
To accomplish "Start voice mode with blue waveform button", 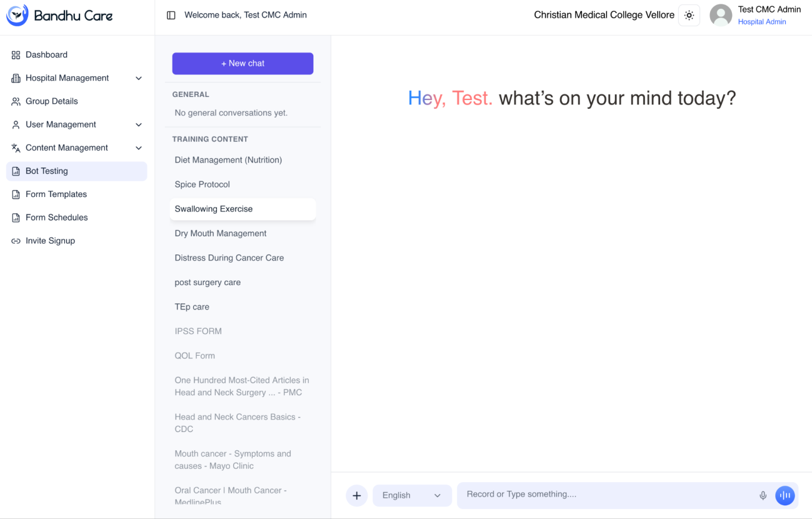I will tap(785, 496).
